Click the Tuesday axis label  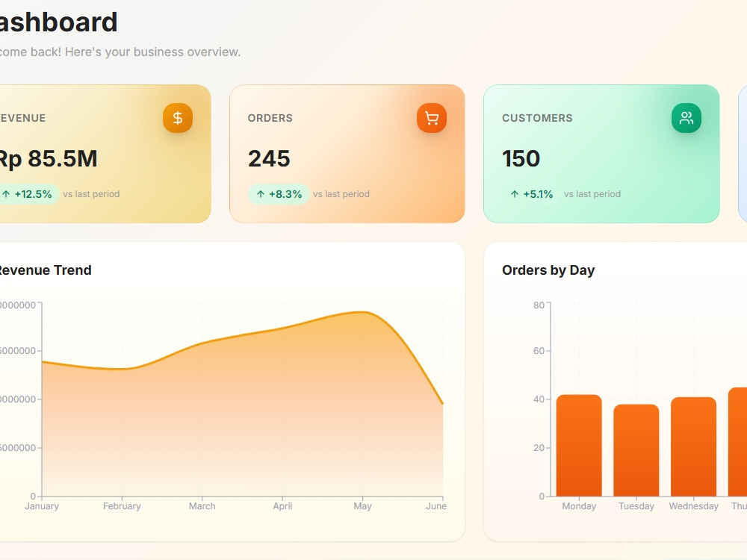pyautogui.click(x=636, y=506)
